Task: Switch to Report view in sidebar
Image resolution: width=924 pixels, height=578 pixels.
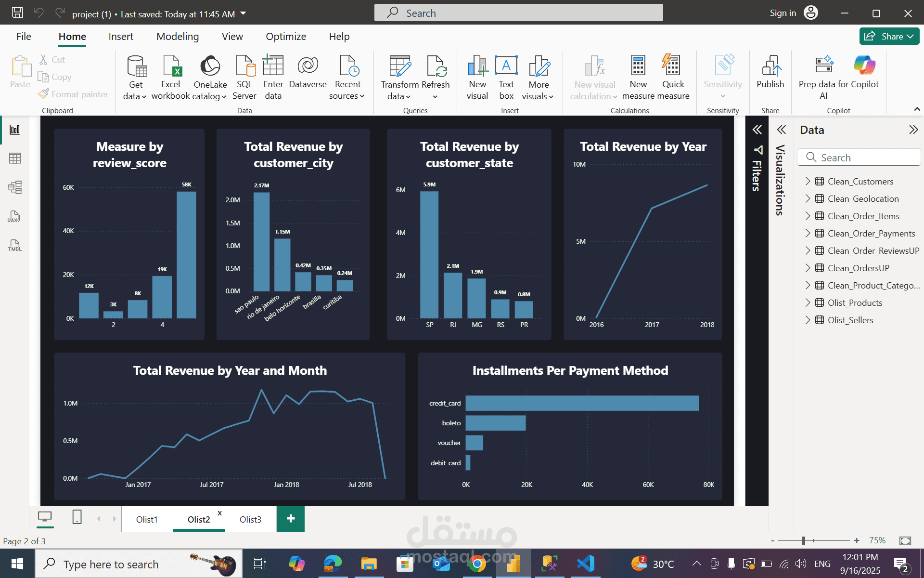Action: click(x=15, y=130)
